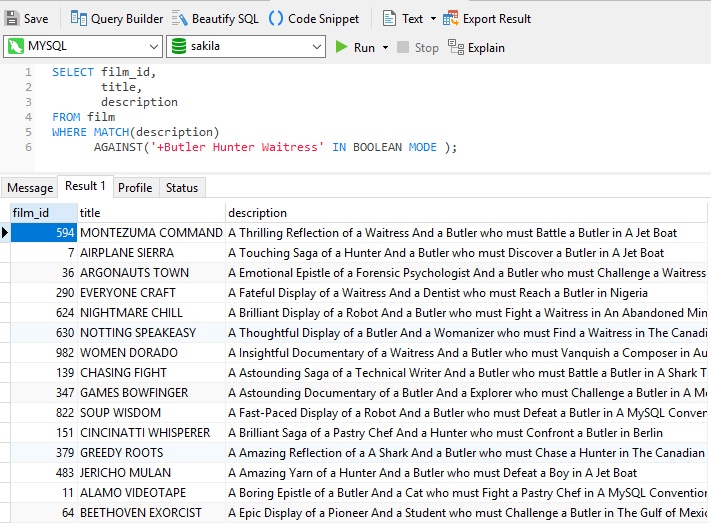This screenshot has height=523, width=711.
Task: Select the CHASING FIGHT title cell
Action: [151, 372]
